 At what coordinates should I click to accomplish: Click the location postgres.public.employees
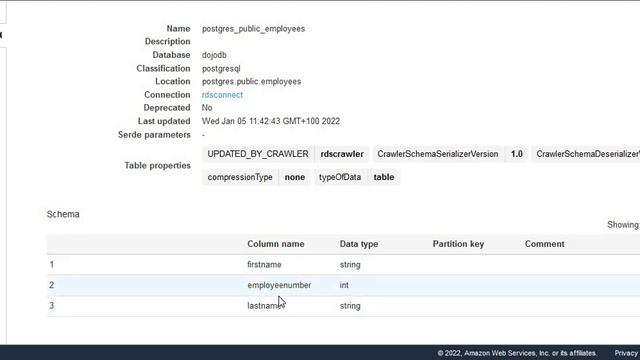[x=251, y=81]
